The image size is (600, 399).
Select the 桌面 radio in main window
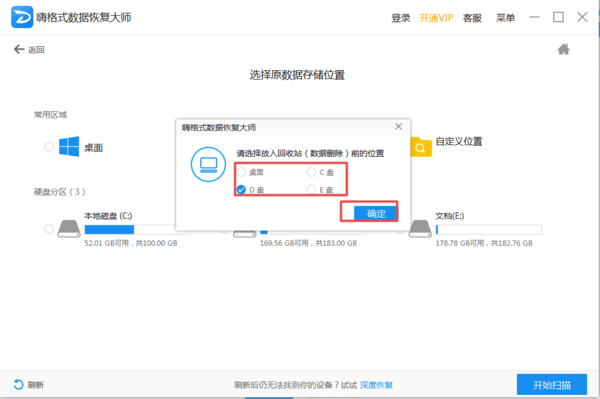point(49,147)
